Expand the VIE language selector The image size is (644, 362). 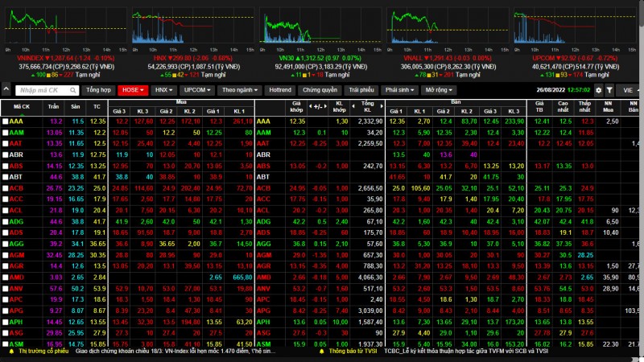628,90
